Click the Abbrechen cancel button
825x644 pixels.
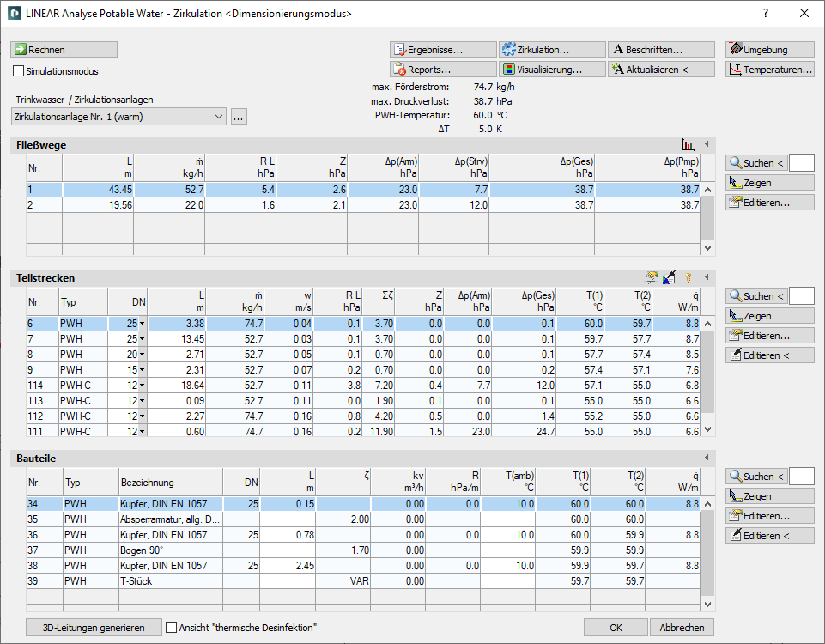click(x=682, y=628)
